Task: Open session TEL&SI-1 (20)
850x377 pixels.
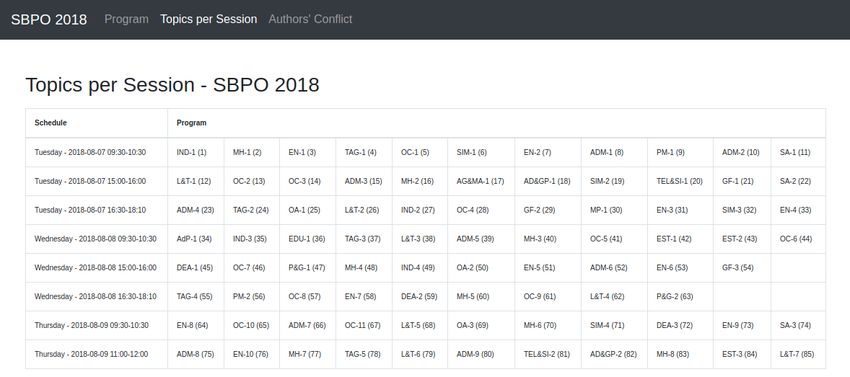Action: 679,181
